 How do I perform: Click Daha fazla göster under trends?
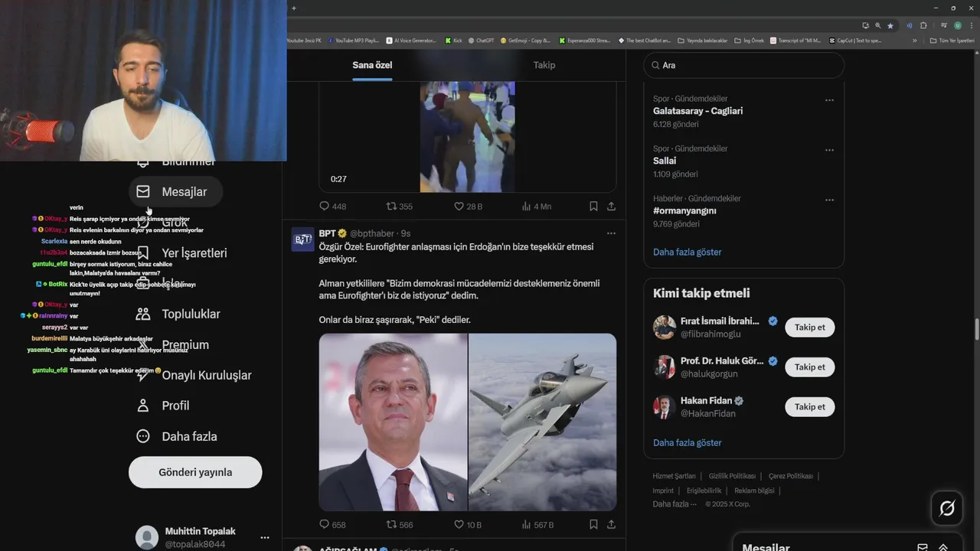687,252
